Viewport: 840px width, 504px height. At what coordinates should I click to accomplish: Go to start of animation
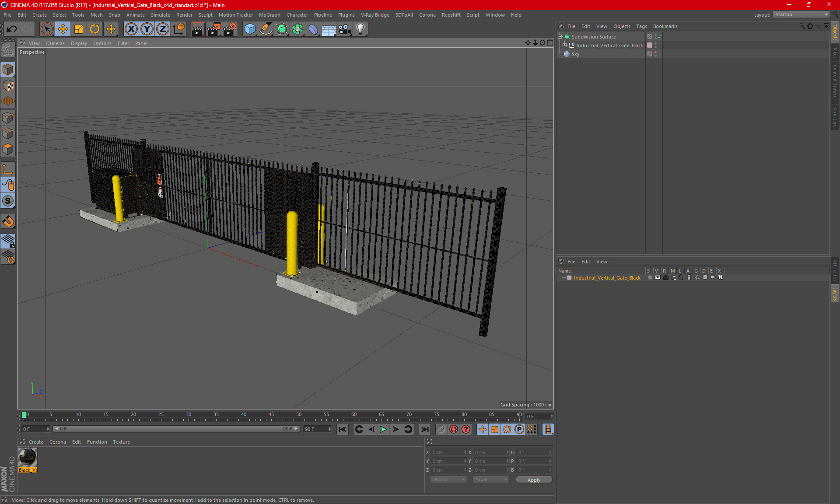(342, 429)
